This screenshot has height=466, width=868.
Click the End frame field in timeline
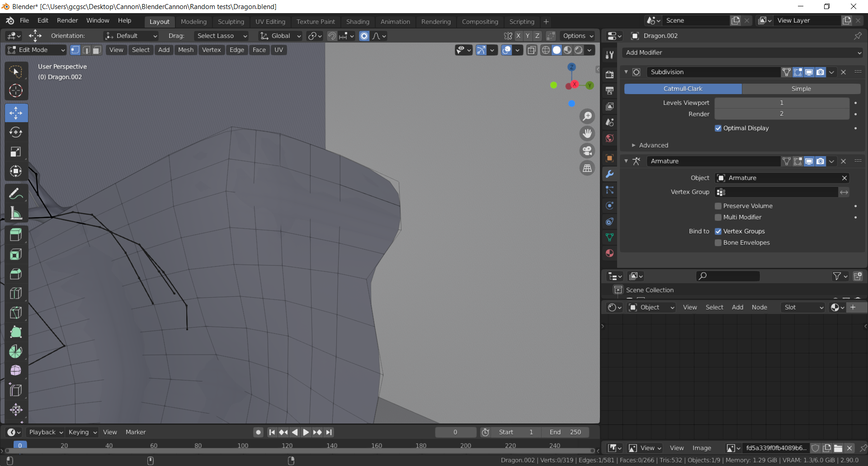point(566,432)
